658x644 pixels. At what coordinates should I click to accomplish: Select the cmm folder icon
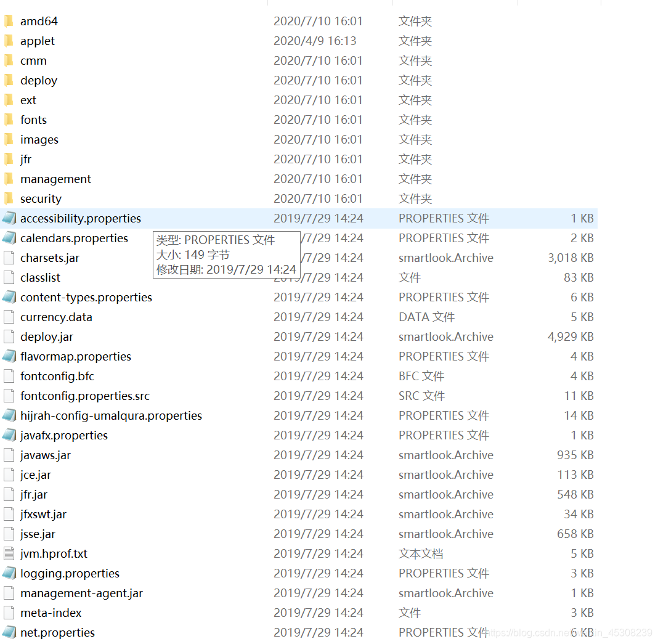(9, 60)
